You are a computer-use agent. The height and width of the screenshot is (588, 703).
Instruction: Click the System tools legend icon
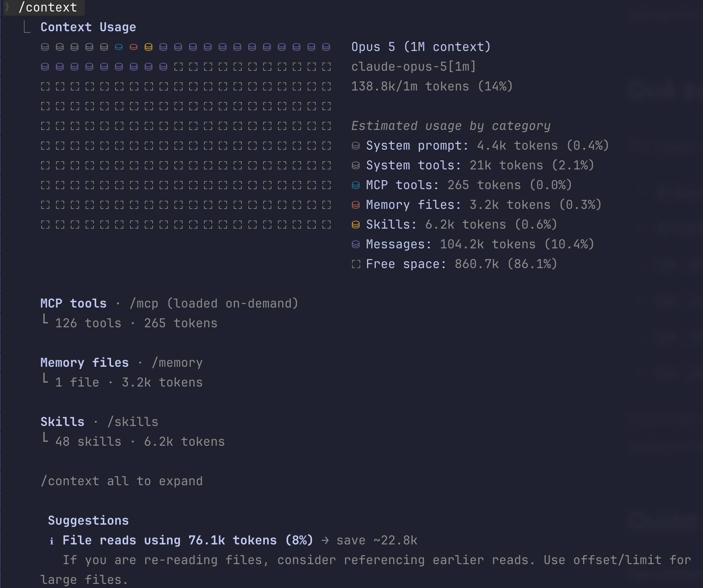coord(356,166)
